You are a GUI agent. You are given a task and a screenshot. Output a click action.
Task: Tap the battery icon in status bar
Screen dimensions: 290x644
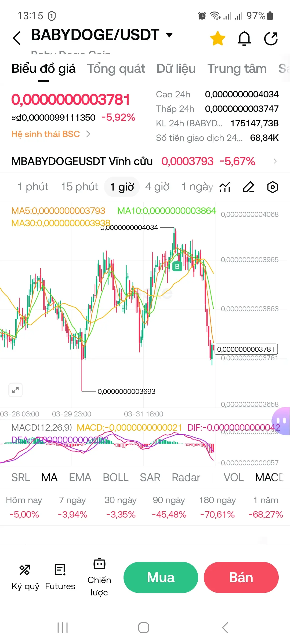[x=270, y=16]
